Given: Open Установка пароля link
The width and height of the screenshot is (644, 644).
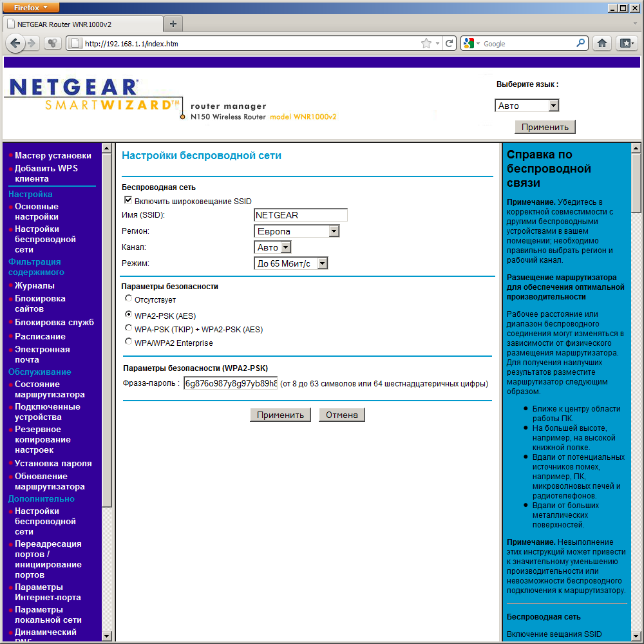Looking at the screenshot, I should coord(53,463).
